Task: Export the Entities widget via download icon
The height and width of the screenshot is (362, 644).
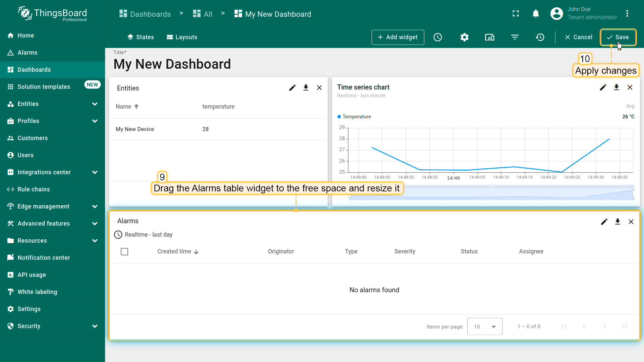Action: point(306,88)
